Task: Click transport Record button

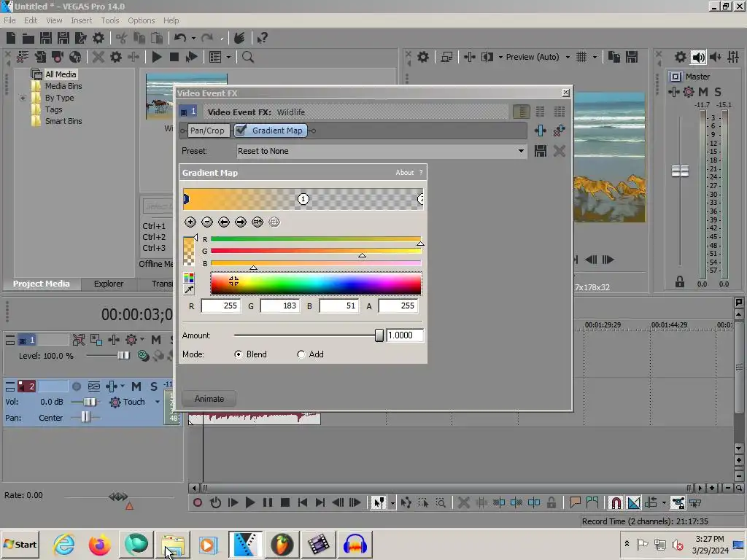Action: [x=198, y=502]
